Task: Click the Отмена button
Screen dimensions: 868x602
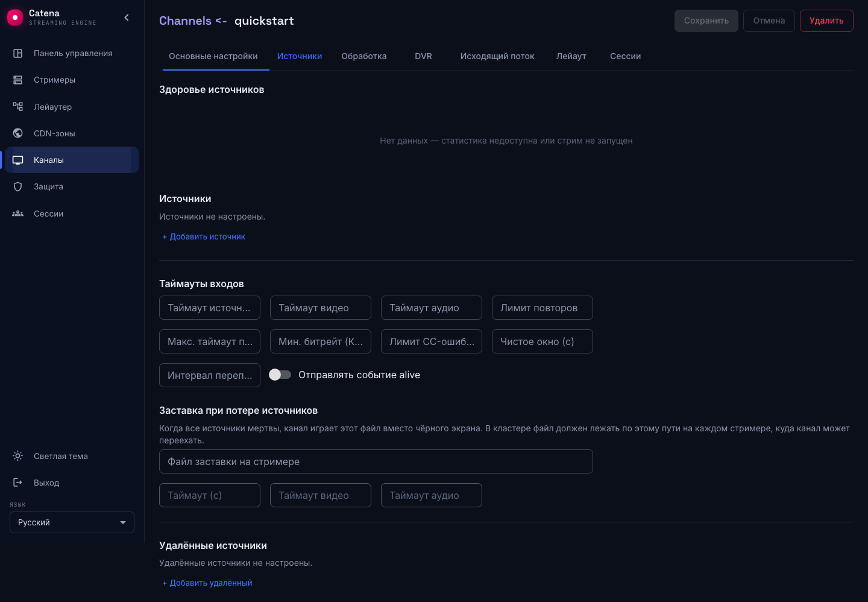Action: point(769,21)
